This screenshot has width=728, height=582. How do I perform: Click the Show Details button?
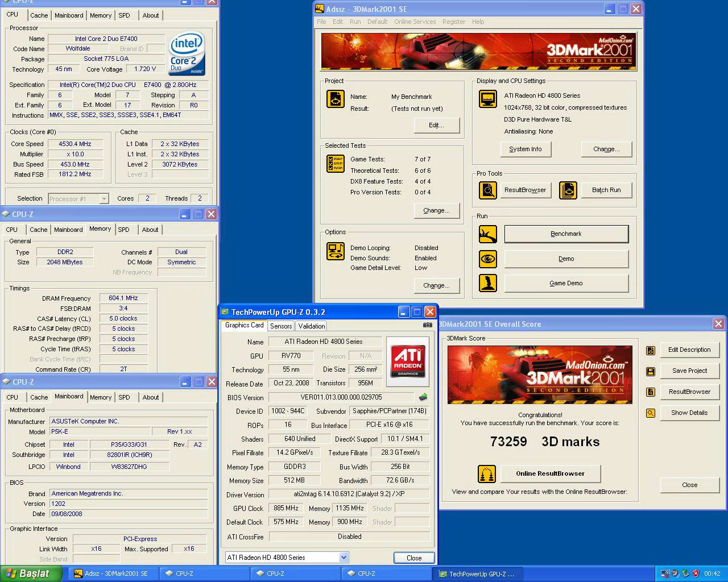pyautogui.click(x=689, y=413)
